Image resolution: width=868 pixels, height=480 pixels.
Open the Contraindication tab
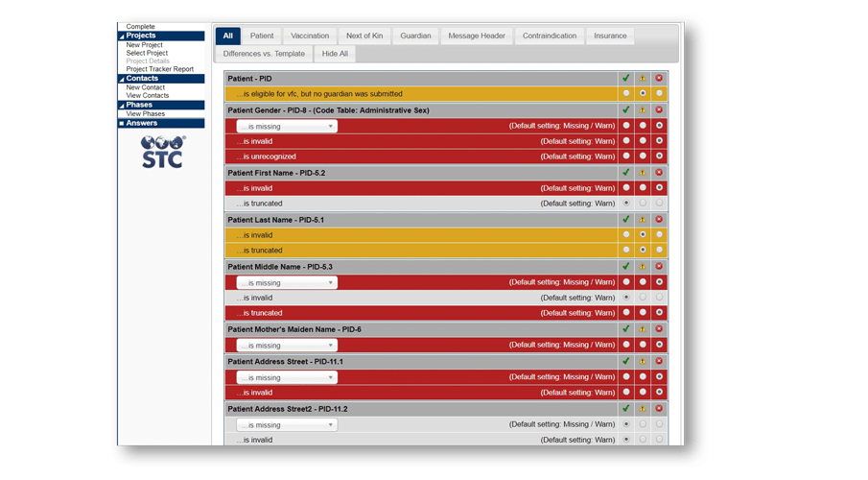pos(550,36)
